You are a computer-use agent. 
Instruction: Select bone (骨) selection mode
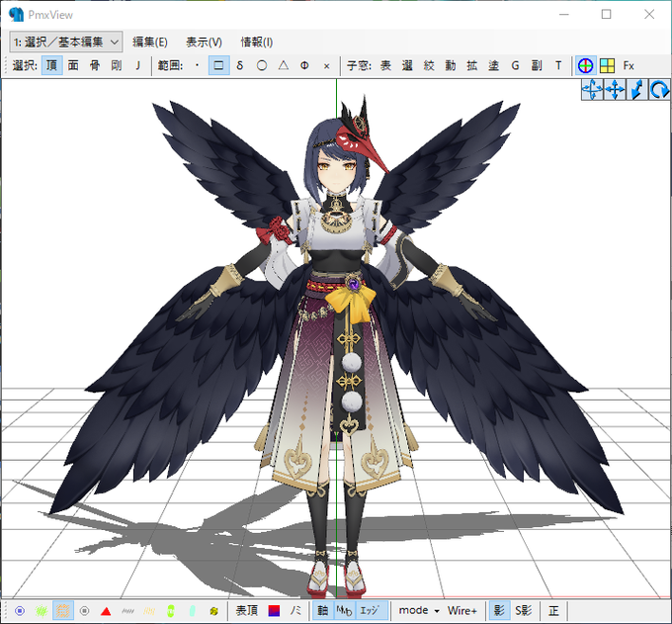pos(95,65)
